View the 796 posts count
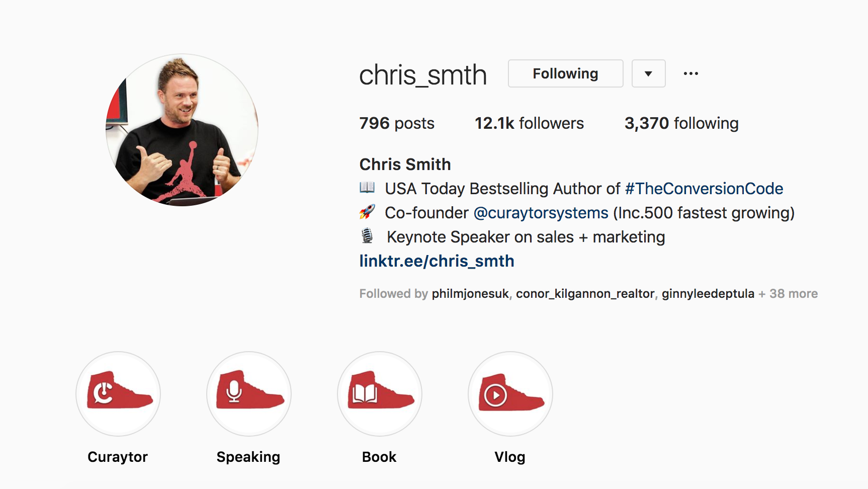Screen dimensions: 868x489 coord(397,123)
